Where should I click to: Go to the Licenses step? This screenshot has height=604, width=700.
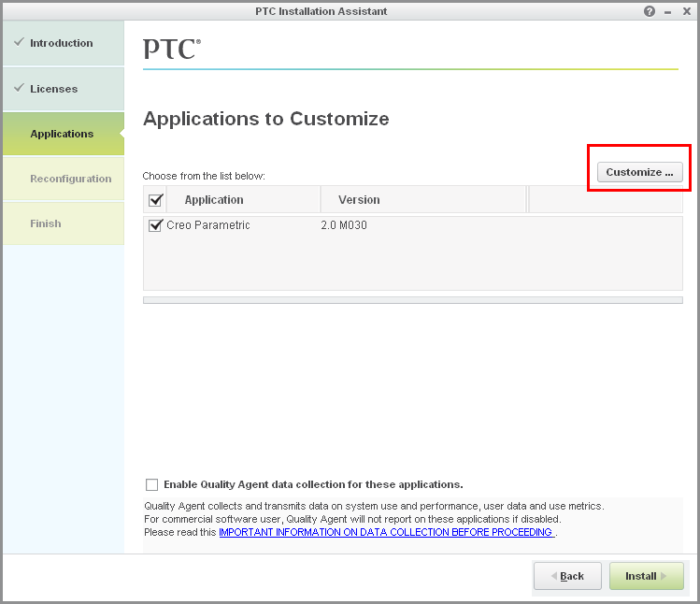pos(64,89)
